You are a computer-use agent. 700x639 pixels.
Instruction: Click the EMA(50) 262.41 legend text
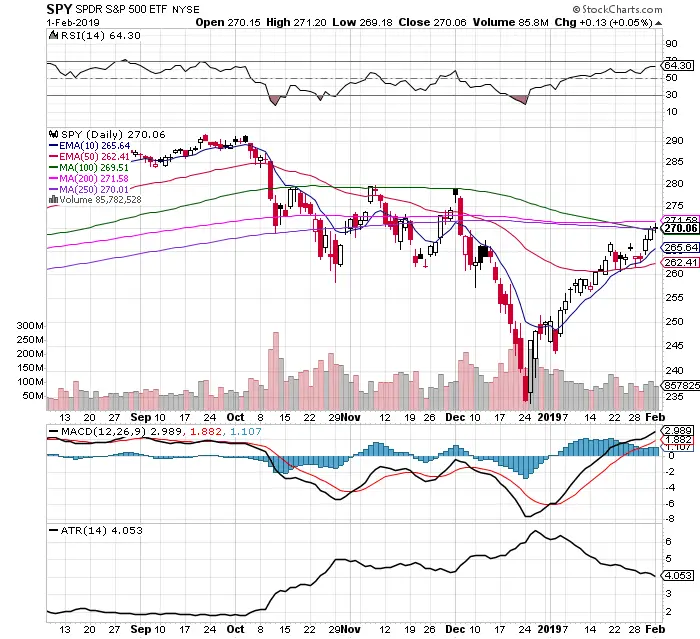coord(94,157)
